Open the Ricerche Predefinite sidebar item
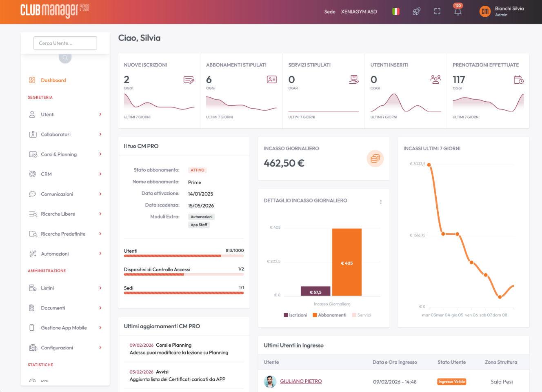 point(65,234)
